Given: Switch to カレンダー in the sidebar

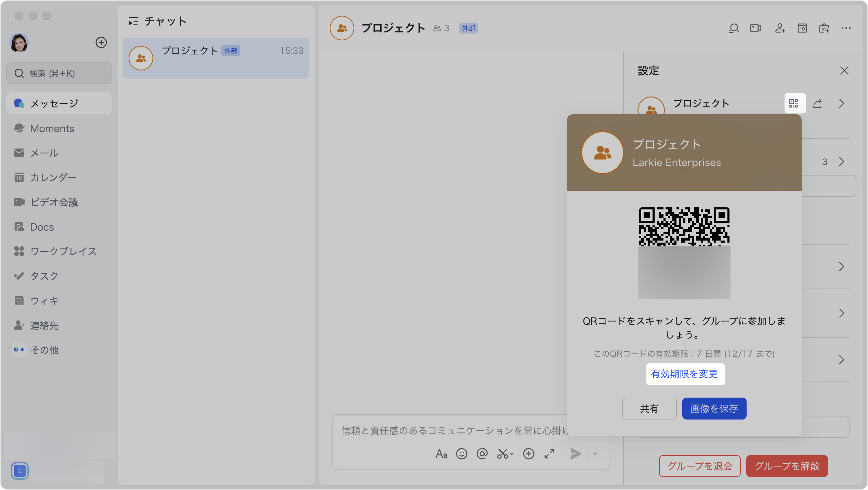Looking at the screenshot, I should tap(53, 178).
